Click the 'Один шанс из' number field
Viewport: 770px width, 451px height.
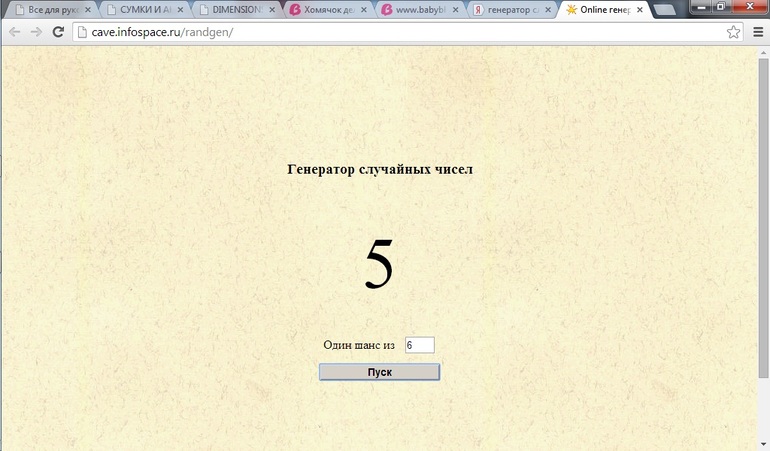pyautogui.click(x=419, y=345)
